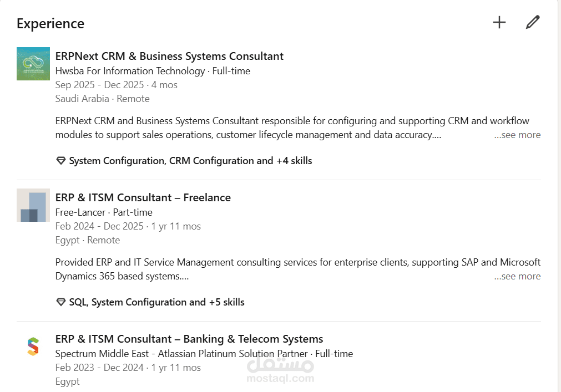This screenshot has height=392, width=561.
Task: Open the Banking & Telecom Systems job title
Action: (189, 339)
